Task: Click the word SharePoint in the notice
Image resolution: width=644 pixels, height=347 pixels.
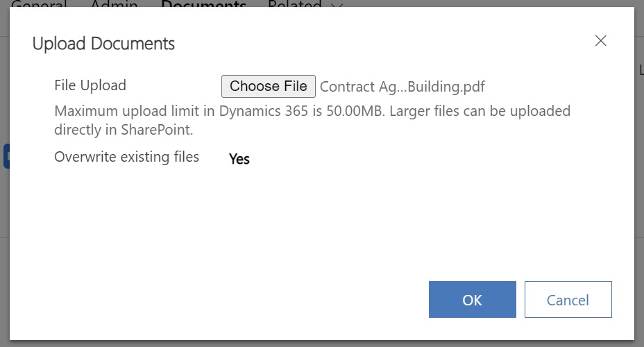Action: (156, 130)
